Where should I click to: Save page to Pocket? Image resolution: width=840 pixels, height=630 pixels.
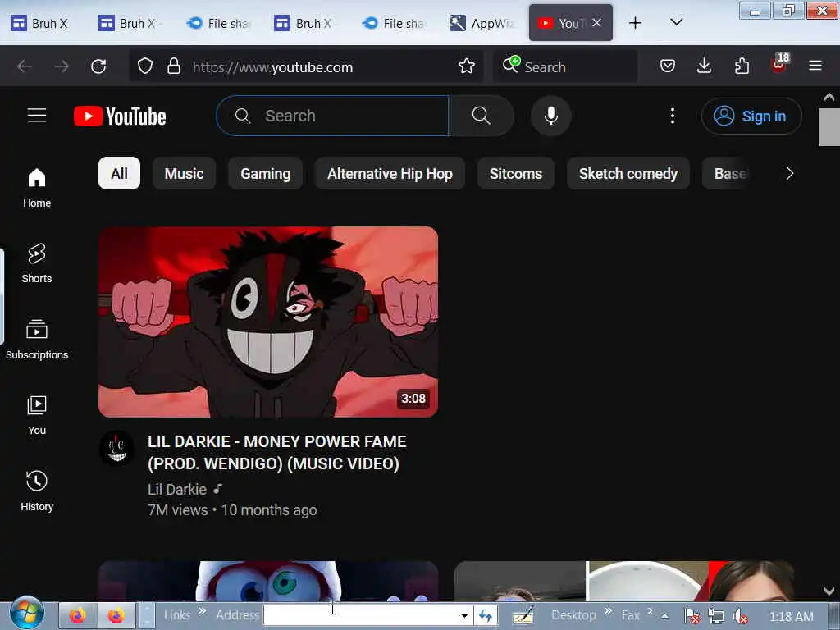(x=668, y=66)
